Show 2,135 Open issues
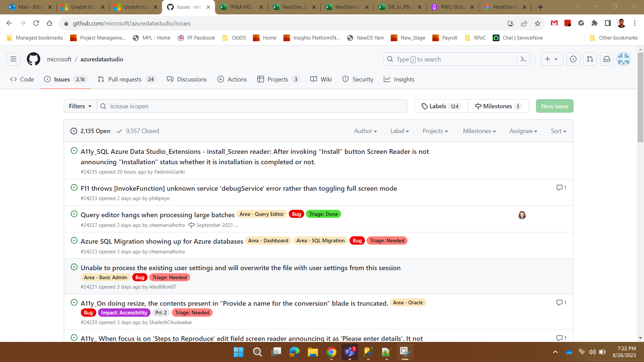Viewport: 644px width, 362px height. [x=90, y=131]
